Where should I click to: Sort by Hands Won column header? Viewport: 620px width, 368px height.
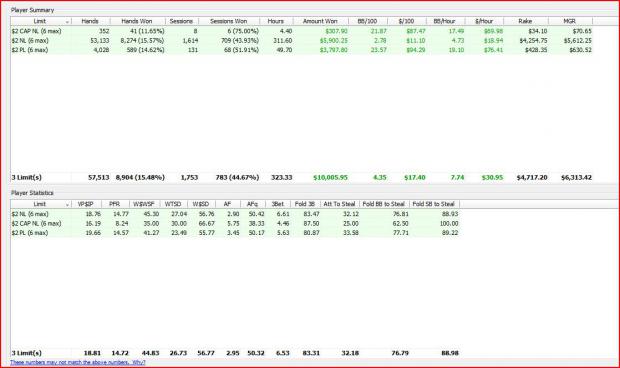coord(137,21)
